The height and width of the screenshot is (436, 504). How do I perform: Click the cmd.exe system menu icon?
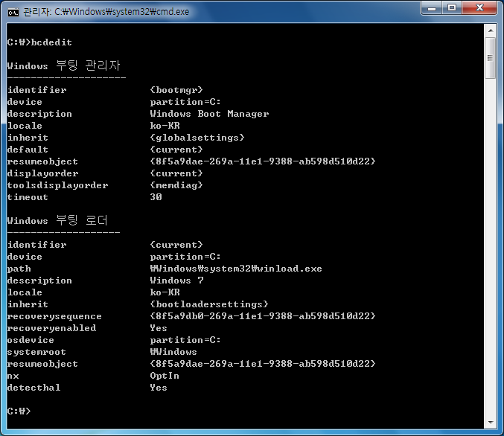[x=13, y=12]
